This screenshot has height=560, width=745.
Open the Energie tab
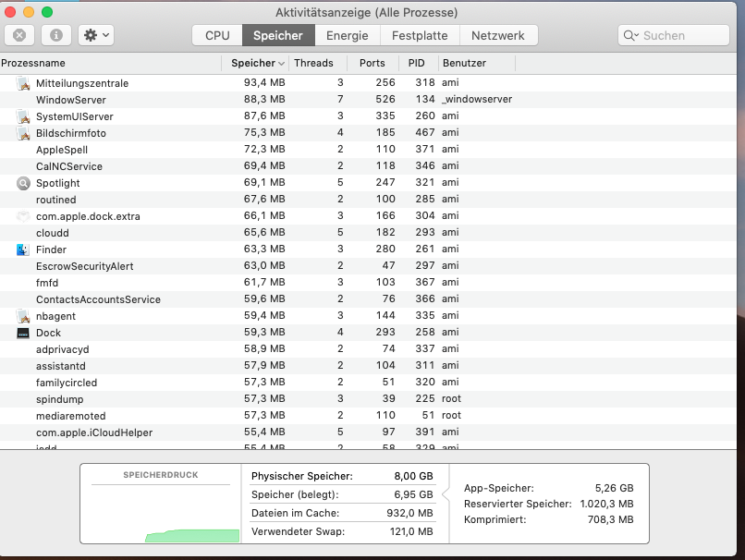(x=348, y=36)
